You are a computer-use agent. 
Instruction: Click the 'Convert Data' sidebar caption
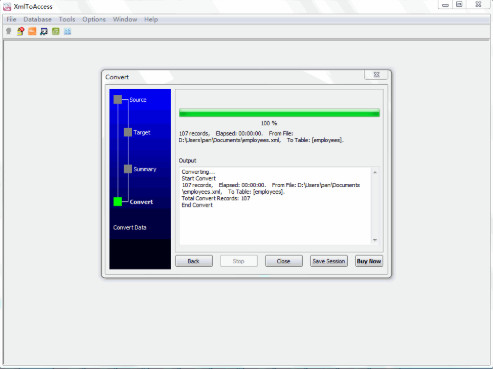pyautogui.click(x=130, y=227)
